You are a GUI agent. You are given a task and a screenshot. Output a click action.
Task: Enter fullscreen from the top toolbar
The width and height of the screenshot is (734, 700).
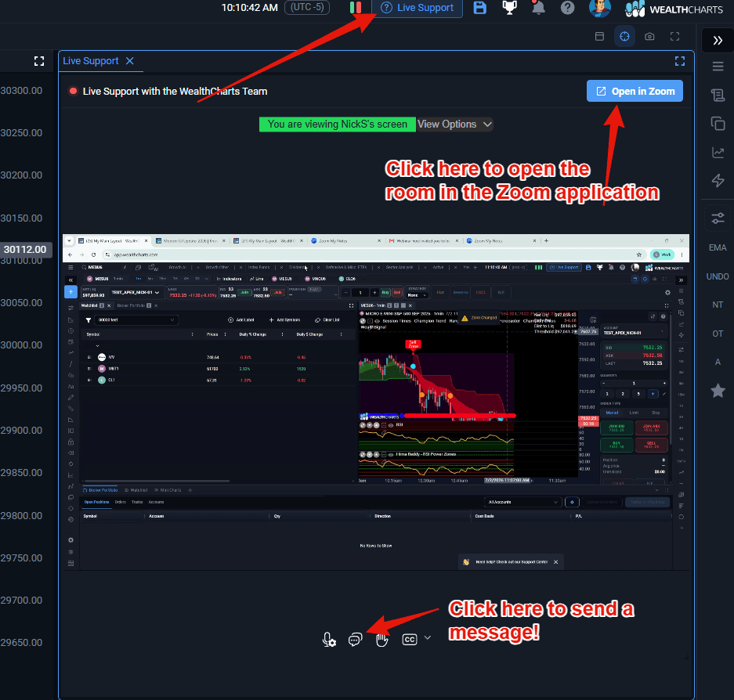(x=674, y=37)
